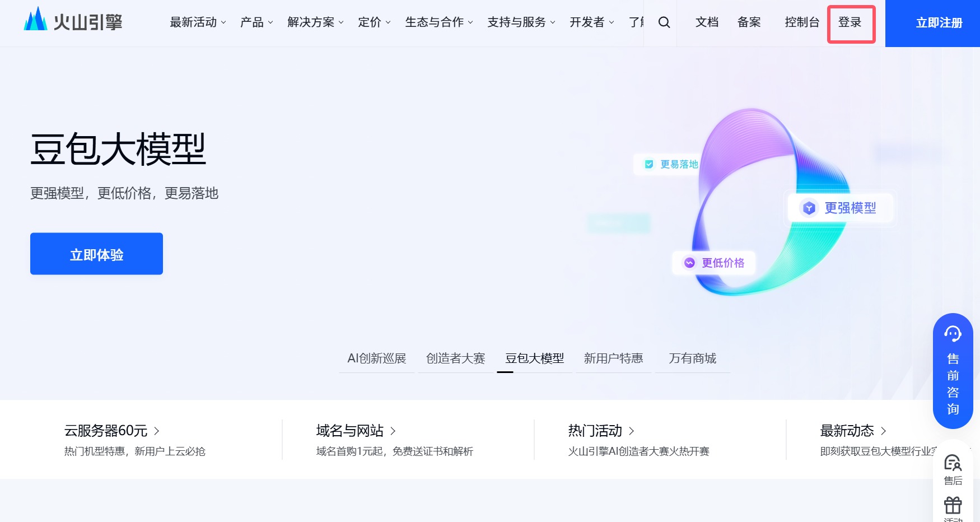Open the 云服务器60元 heading
Screen dimensions: 980x522
coord(106,431)
